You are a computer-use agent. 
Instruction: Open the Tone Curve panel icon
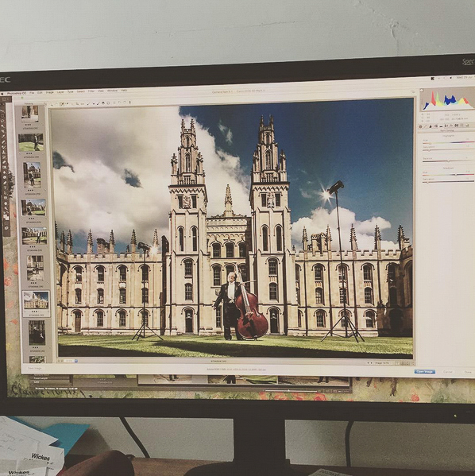pos(425,126)
